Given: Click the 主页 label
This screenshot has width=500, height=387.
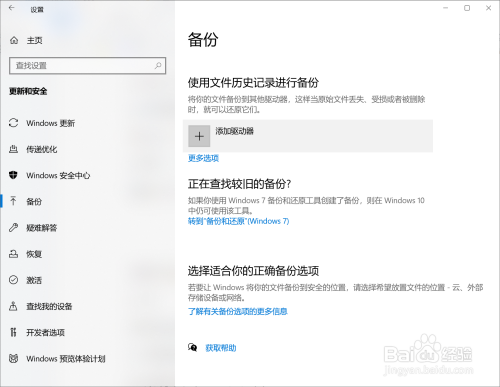Looking at the screenshot, I should point(34,40).
